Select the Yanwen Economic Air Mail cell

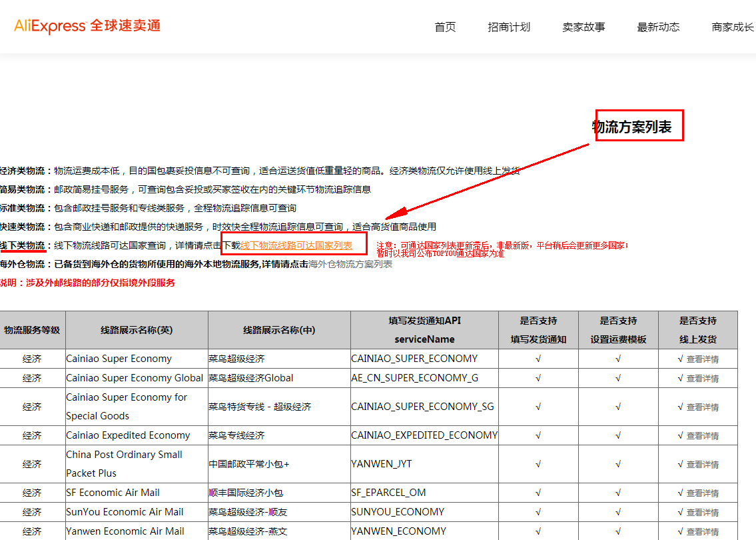[137, 531]
